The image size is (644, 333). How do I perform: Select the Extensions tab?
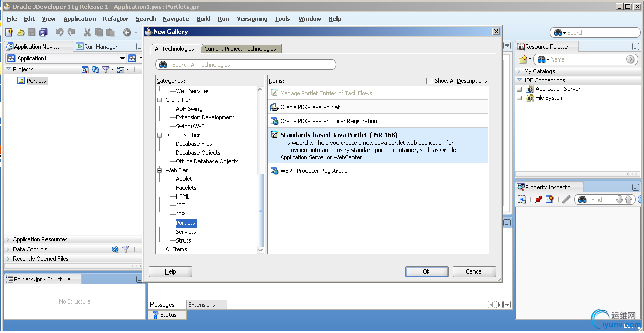pyautogui.click(x=206, y=305)
